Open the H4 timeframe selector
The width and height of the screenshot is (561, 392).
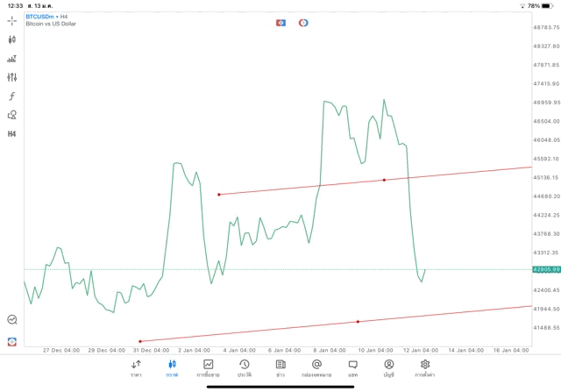[x=12, y=134]
